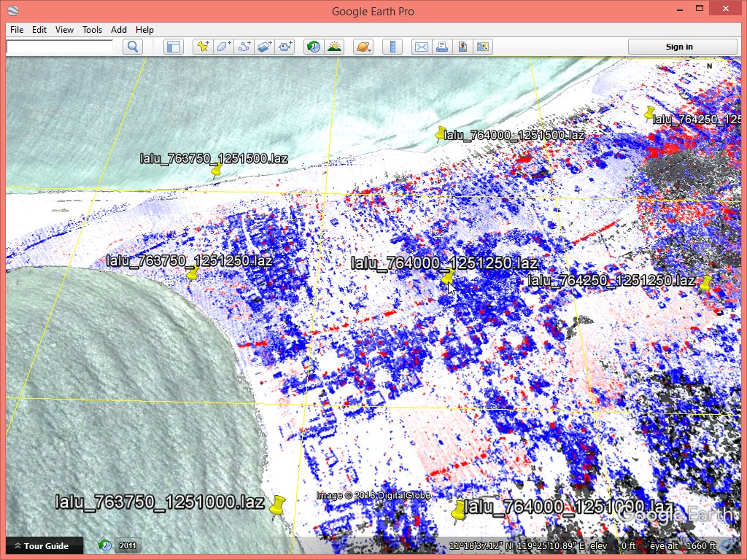The height and width of the screenshot is (560, 747).
Task: Click the lalu_763750_1251000.laz placemark label
Action: point(160,502)
